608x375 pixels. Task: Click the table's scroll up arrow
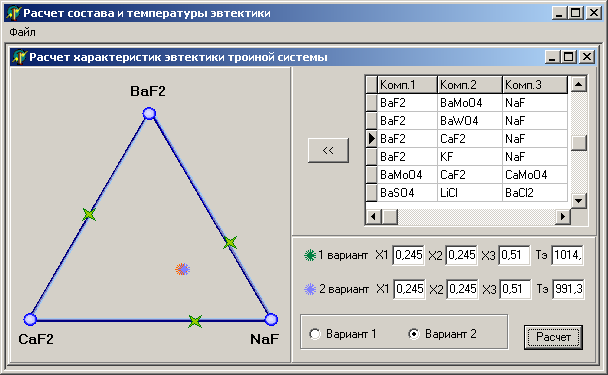click(579, 84)
